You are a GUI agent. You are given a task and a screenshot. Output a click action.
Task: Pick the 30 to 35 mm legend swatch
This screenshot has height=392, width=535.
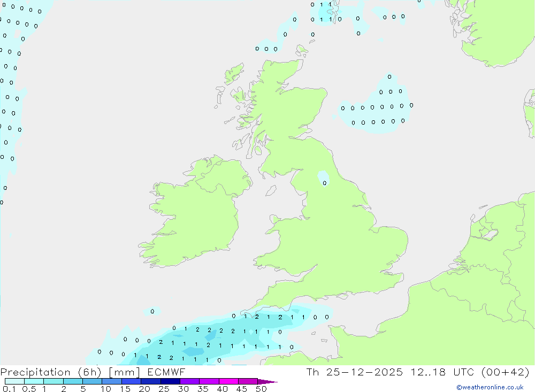coord(190,381)
